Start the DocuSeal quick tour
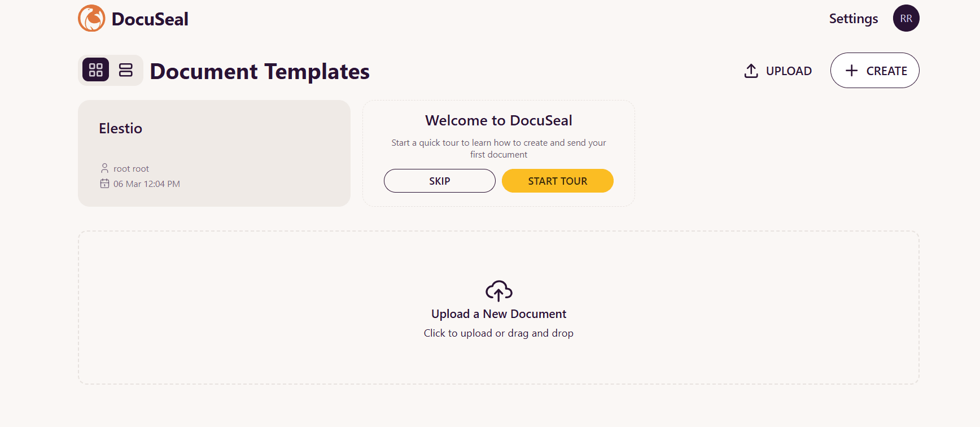This screenshot has height=427, width=980. click(x=557, y=181)
